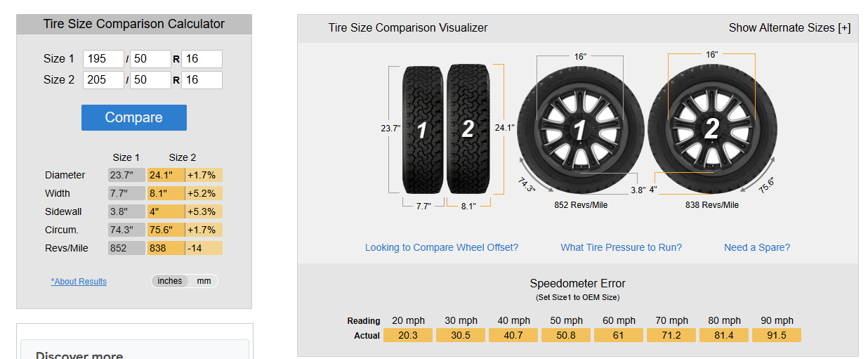This screenshot has width=868, height=359.
Task: Click actual speed value 61
Action: pyautogui.click(x=619, y=335)
